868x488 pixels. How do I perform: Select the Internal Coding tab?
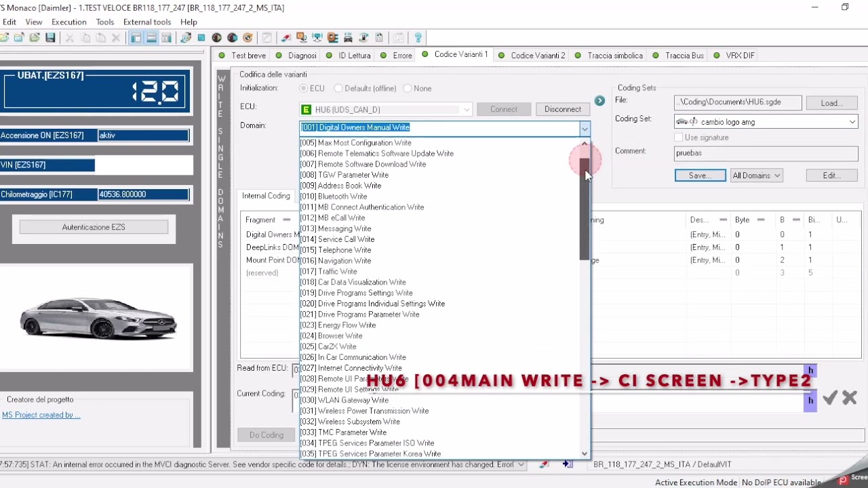(x=266, y=196)
